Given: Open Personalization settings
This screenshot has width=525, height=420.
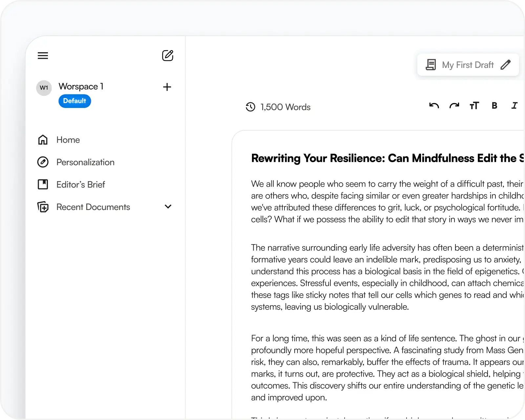Looking at the screenshot, I should tap(85, 162).
